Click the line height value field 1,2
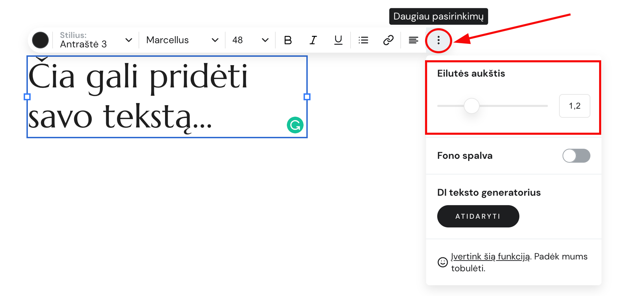The image size is (644, 296). click(574, 106)
